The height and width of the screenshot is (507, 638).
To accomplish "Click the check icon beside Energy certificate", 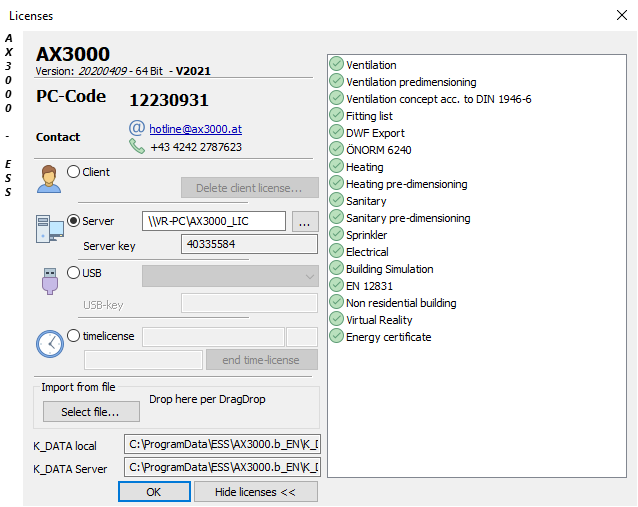I will pos(336,336).
